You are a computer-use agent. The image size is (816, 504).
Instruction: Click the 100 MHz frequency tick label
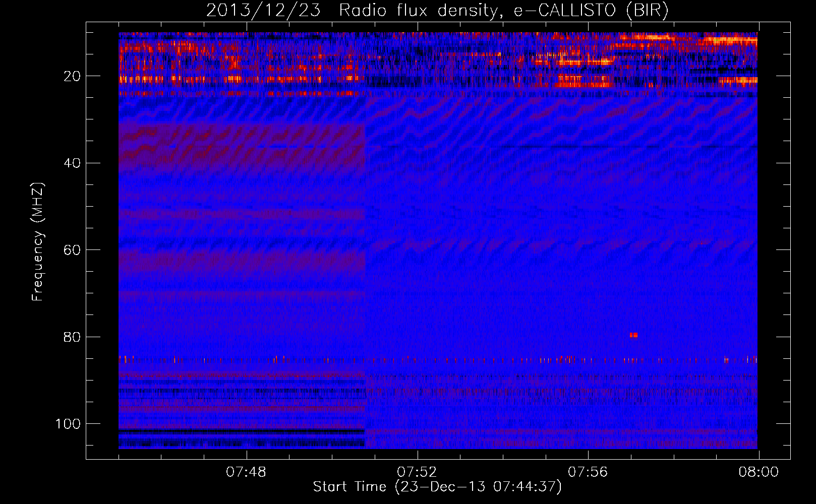[x=68, y=424]
